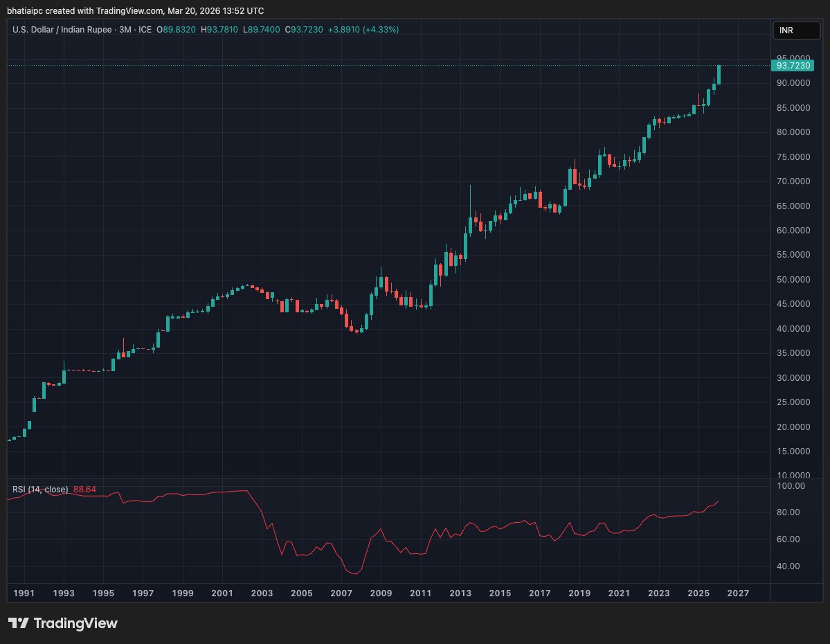Click the change value +3.8910 (+4.33%)
Screen dimensions: 830x644
click(x=363, y=30)
